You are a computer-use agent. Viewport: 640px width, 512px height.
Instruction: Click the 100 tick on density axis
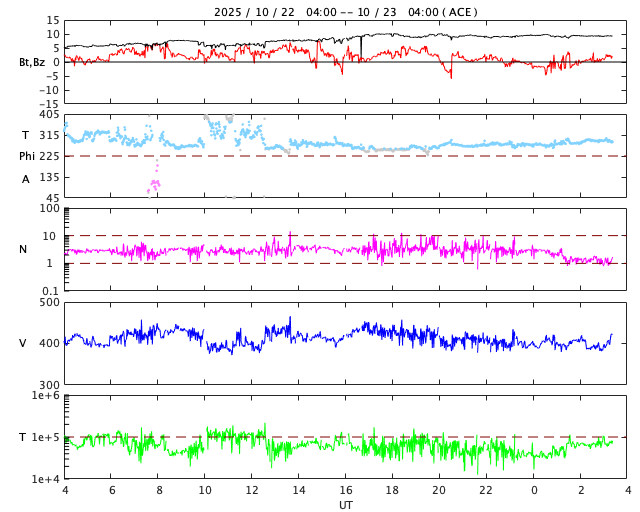tap(48, 208)
